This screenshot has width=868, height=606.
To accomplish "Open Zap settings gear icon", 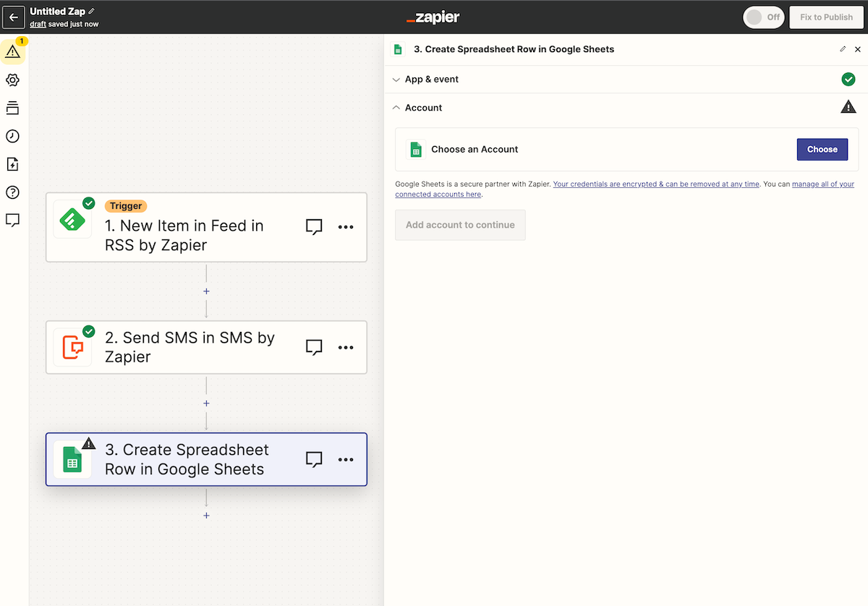I will point(12,80).
